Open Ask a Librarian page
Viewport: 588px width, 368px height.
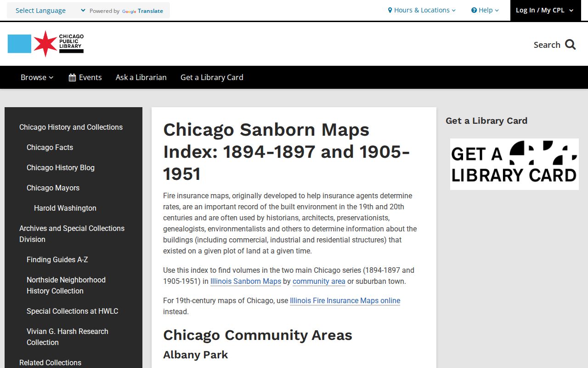(x=141, y=77)
